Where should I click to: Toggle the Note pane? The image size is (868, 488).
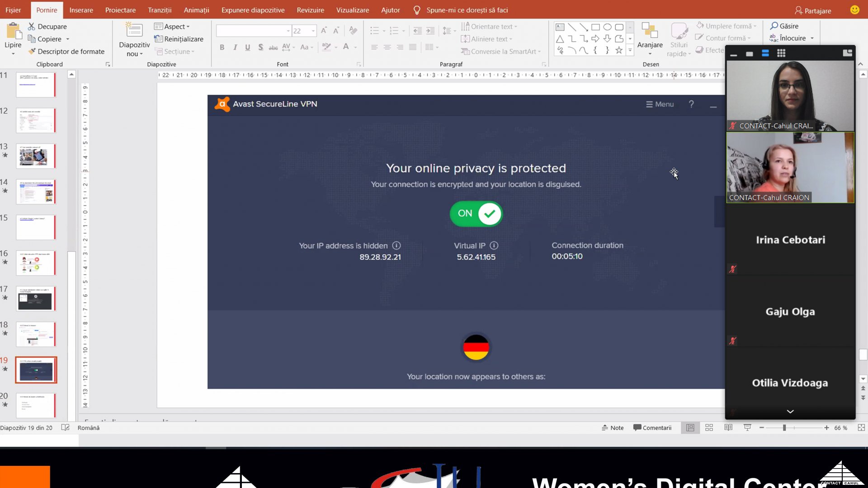[613, 427]
